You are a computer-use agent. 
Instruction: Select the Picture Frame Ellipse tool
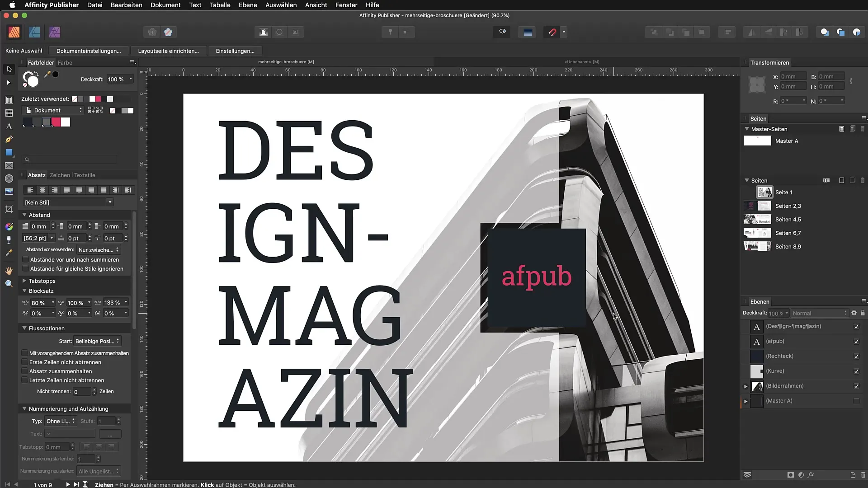(x=9, y=178)
